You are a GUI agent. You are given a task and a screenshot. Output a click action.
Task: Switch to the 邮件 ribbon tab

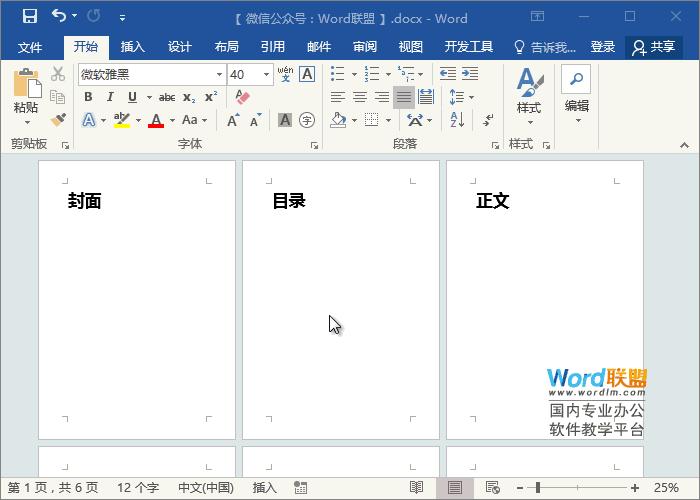[319, 47]
